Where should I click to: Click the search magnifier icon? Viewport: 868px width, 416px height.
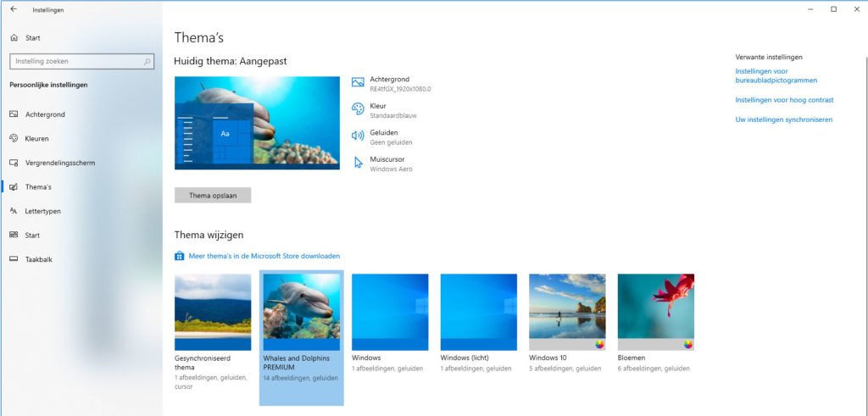147,62
